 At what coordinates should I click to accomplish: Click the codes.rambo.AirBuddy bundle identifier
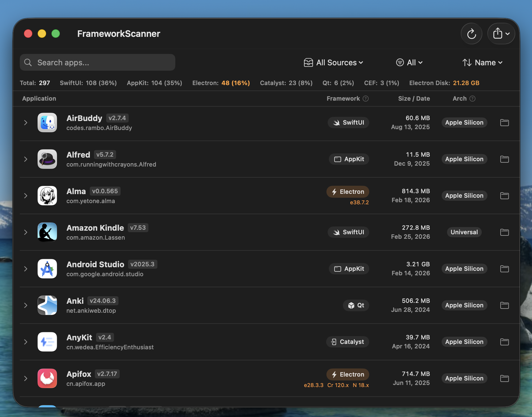[99, 128]
